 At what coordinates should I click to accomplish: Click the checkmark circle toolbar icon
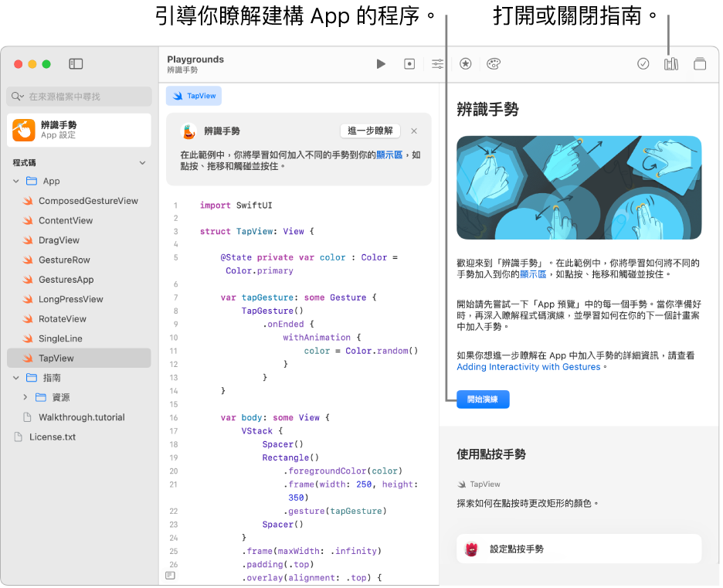[643, 63]
